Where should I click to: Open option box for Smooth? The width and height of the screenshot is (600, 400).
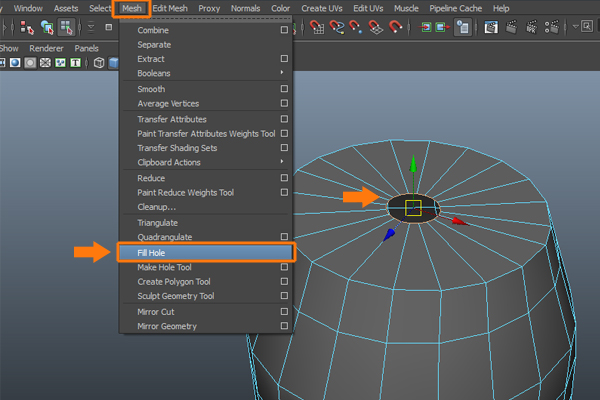[284, 89]
